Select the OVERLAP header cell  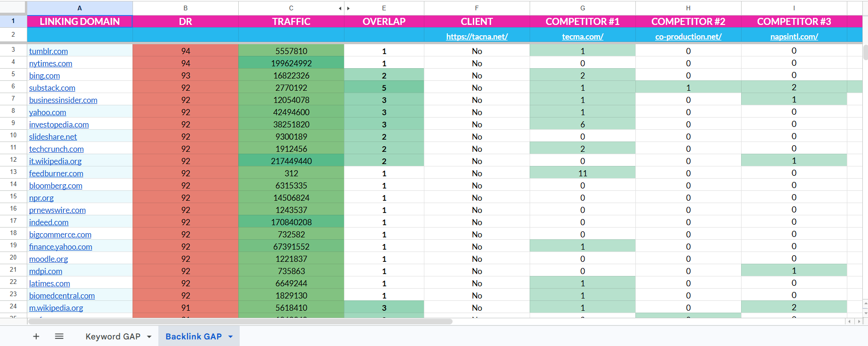point(384,22)
